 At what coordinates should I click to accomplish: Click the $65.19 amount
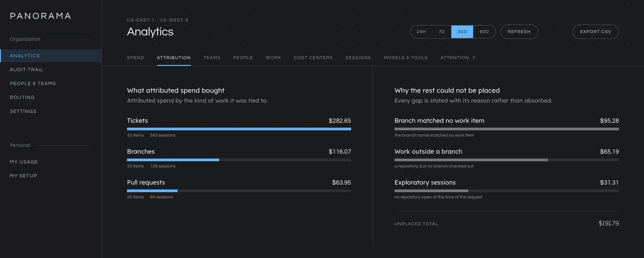click(x=609, y=152)
